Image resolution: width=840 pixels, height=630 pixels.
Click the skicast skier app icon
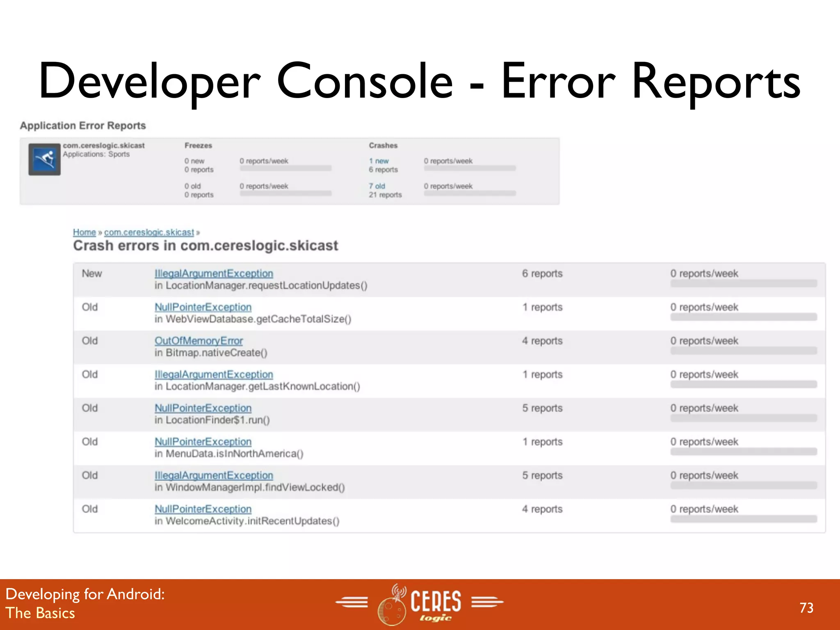coord(44,159)
